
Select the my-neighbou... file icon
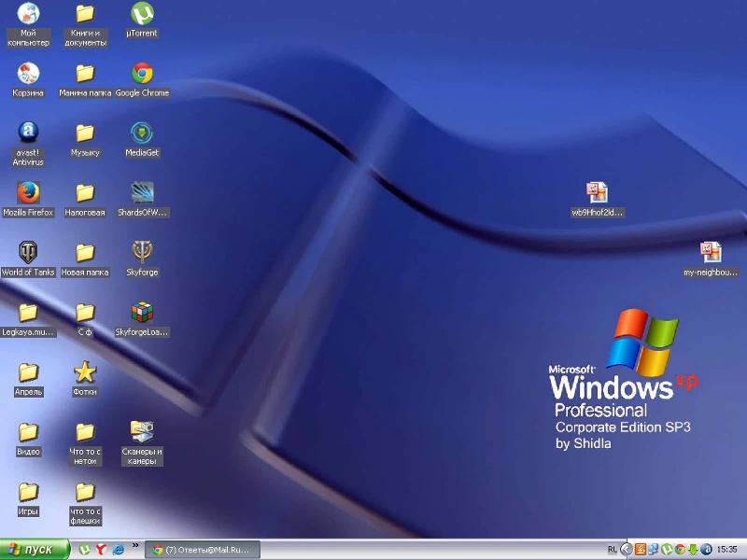coord(711,259)
